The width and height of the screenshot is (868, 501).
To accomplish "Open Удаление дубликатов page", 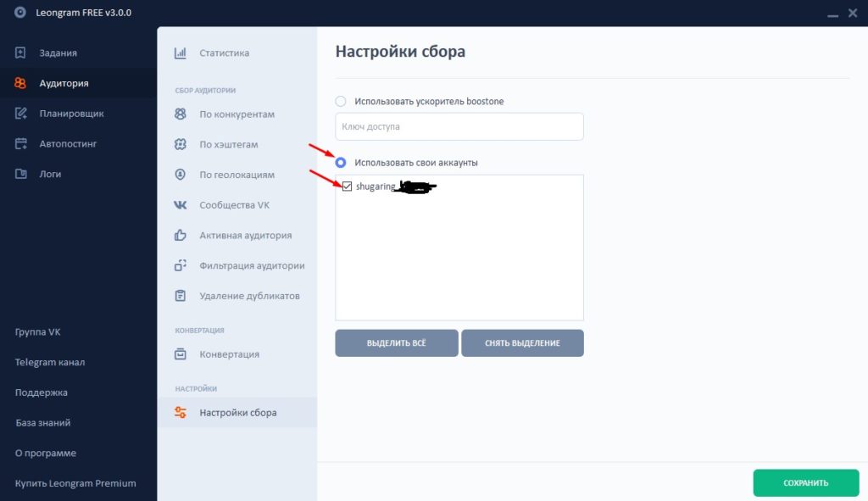I will tap(237, 296).
